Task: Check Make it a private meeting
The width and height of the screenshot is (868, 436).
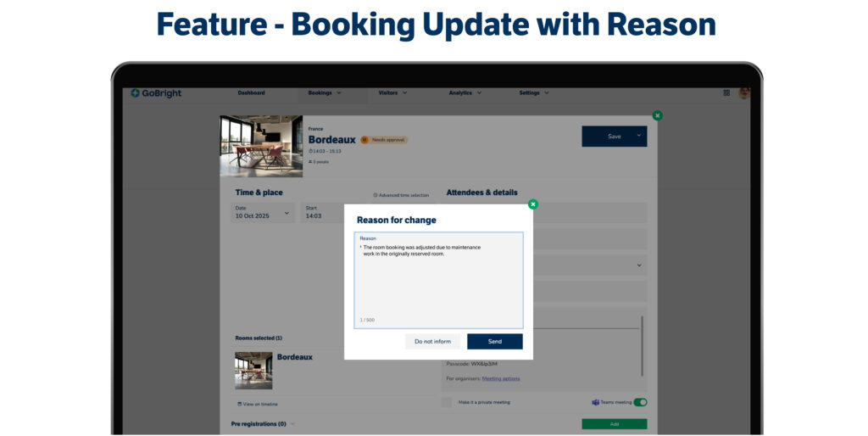Action: [446, 402]
